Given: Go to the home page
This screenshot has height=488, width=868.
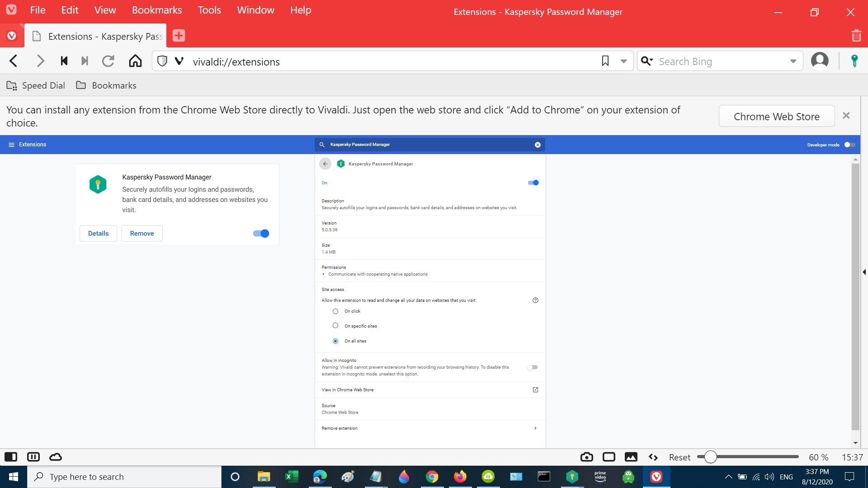Looking at the screenshot, I should [x=135, y=61].
